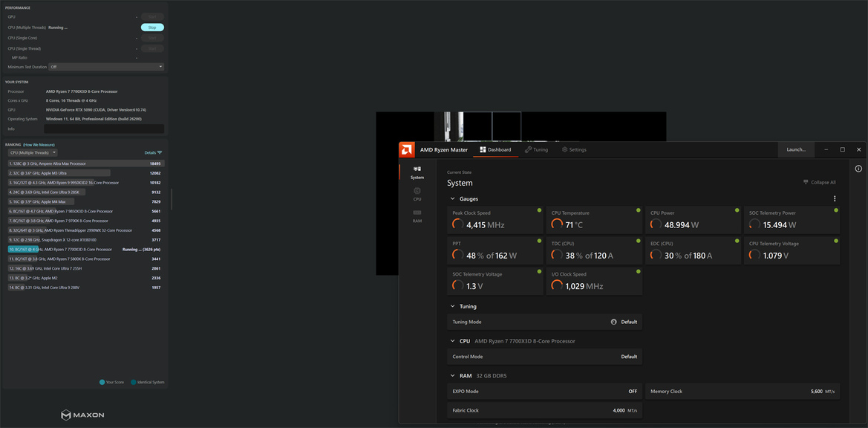Click the CPU Power gauge dial
The image size is (868, 428).
tap(656, 224)
